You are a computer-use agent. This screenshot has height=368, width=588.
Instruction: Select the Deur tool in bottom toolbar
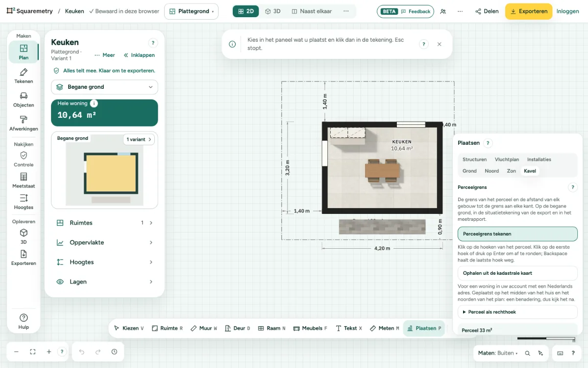pyautogui.click(x=237, y=328)
